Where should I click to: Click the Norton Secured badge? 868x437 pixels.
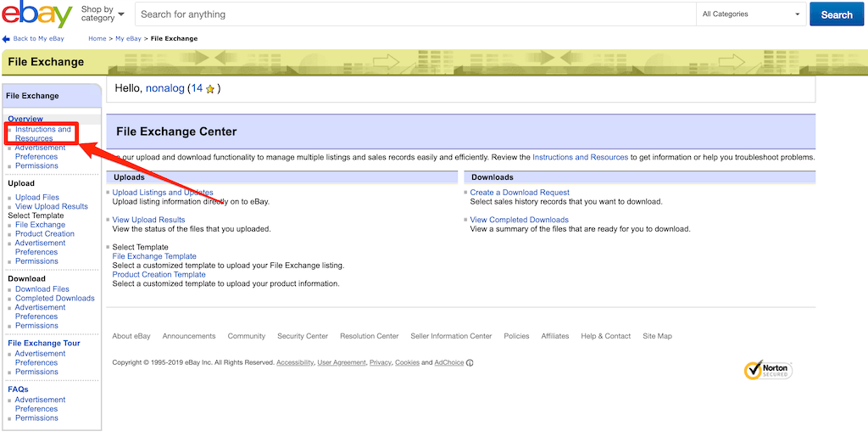coord(768,370)
